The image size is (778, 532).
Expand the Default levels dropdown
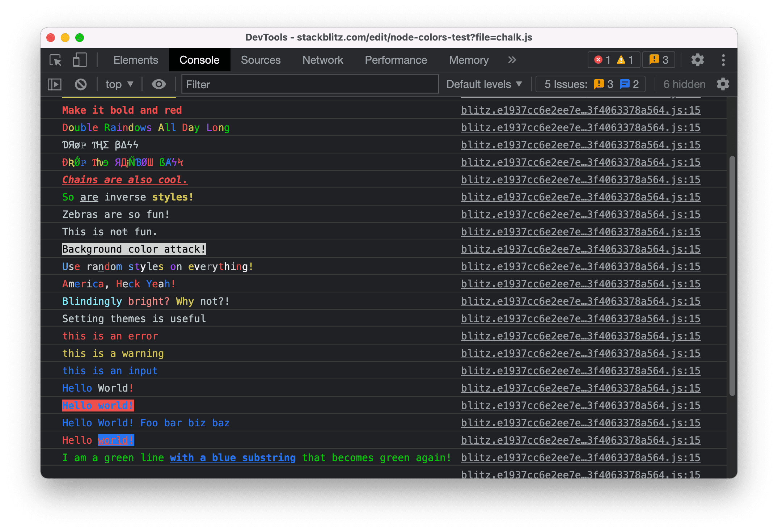(x=485, y=83)
